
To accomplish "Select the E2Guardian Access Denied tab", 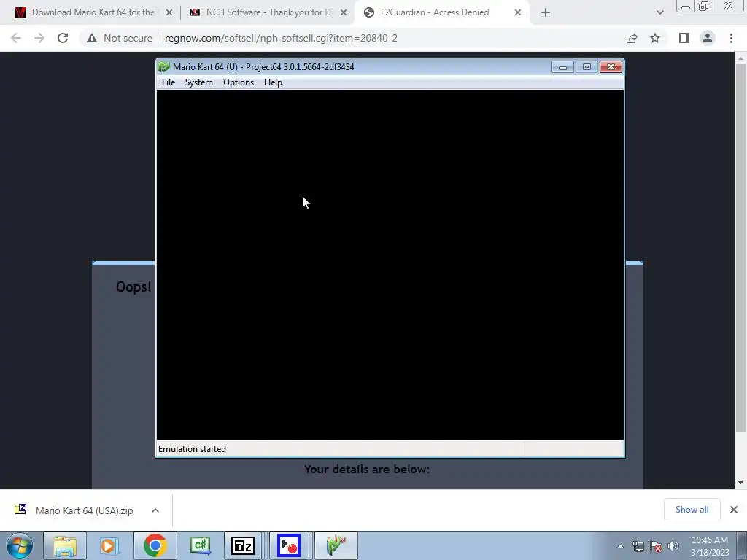I will tap(435, 12).
